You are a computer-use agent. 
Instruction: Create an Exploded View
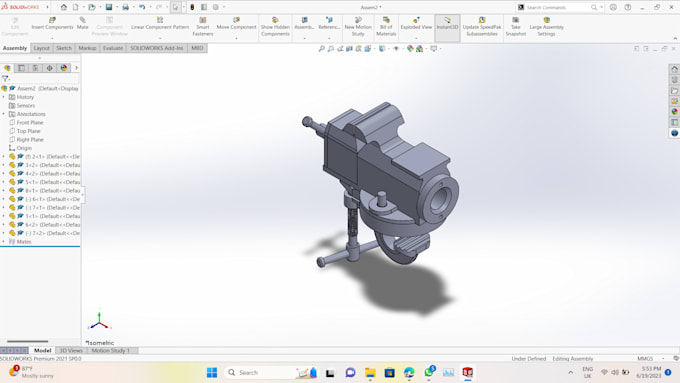416,23
